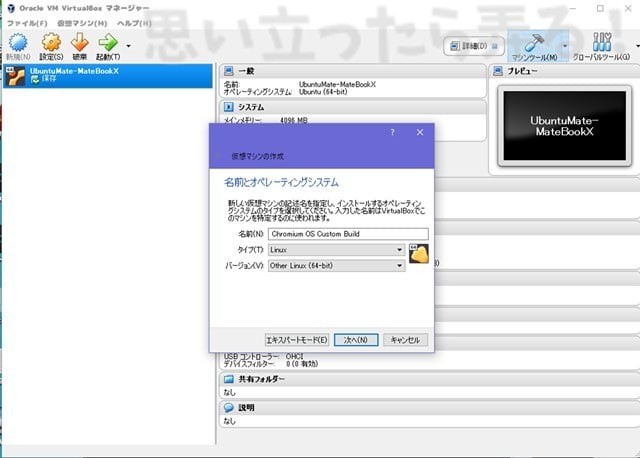This screenshot has height=458, width=640.
Task: Click the Description (説明) speech bubble icon
Action: [229, 407]
